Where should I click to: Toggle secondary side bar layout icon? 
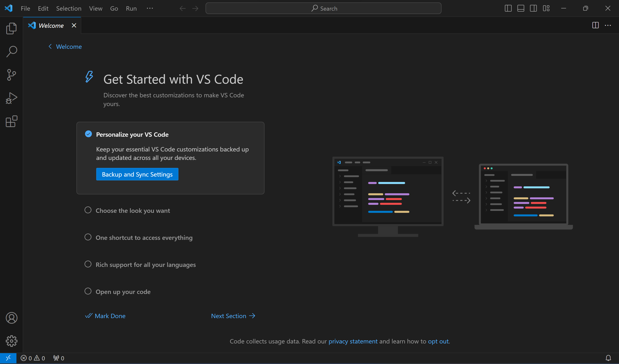pos(533,8)
